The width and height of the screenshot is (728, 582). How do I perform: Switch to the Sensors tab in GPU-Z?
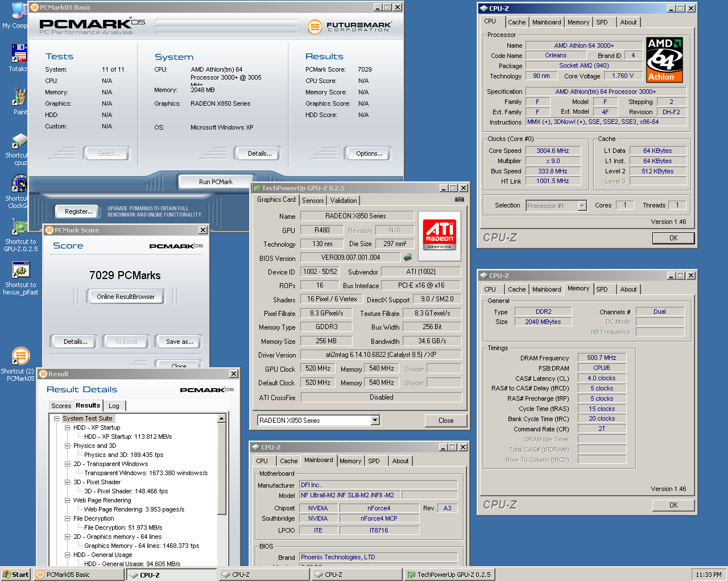coord(313,201)
